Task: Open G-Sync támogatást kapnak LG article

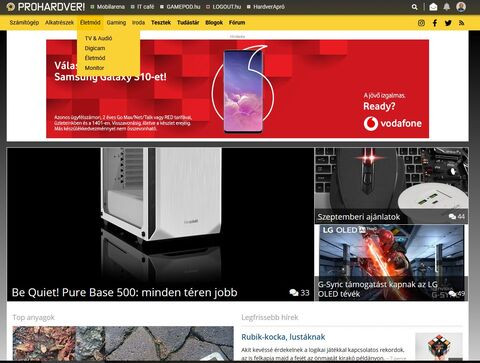Action: (x=377, y=289)
